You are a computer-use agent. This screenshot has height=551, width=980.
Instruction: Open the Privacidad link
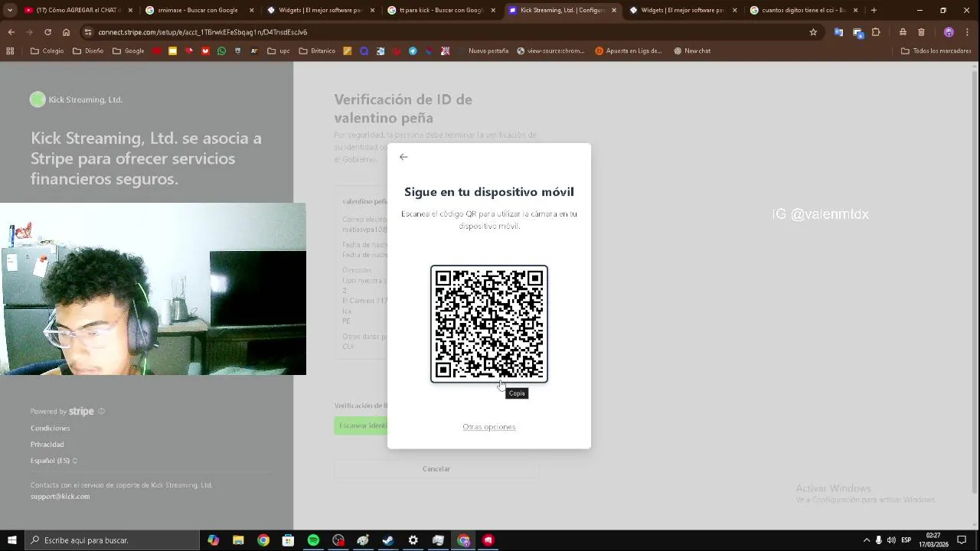coord(47,445)
